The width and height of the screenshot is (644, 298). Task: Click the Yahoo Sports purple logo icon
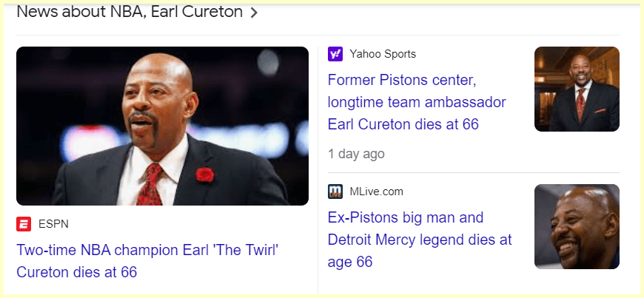tap(335, 54)
